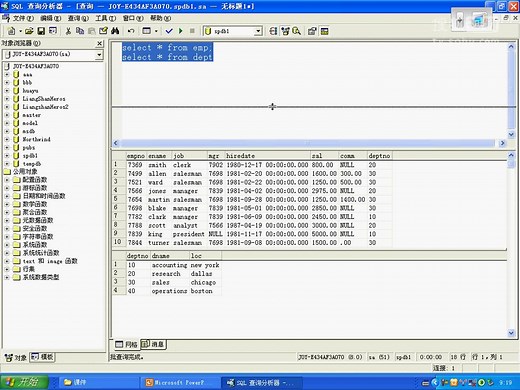Click the query editor scroll-up arrow
Image resolution: width=520 pixels, height=390 pixels.
pyautogui.click(x=511, y=47)
